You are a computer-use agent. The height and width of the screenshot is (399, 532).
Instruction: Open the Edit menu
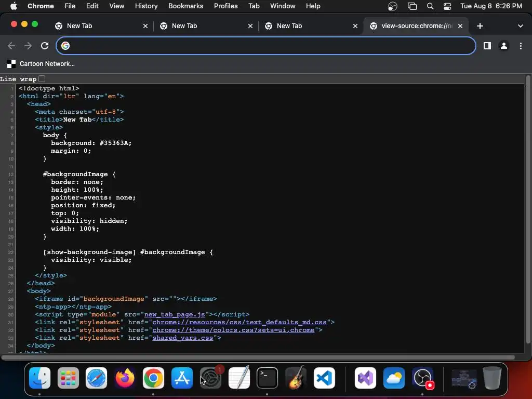tap(92, 6)
